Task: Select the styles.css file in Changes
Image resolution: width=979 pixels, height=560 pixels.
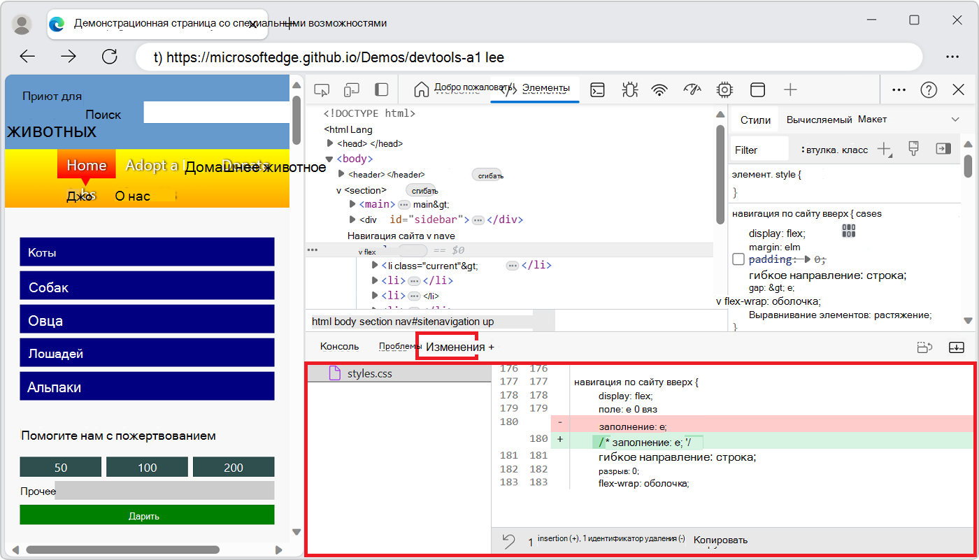Action: (x=399, y=373)
